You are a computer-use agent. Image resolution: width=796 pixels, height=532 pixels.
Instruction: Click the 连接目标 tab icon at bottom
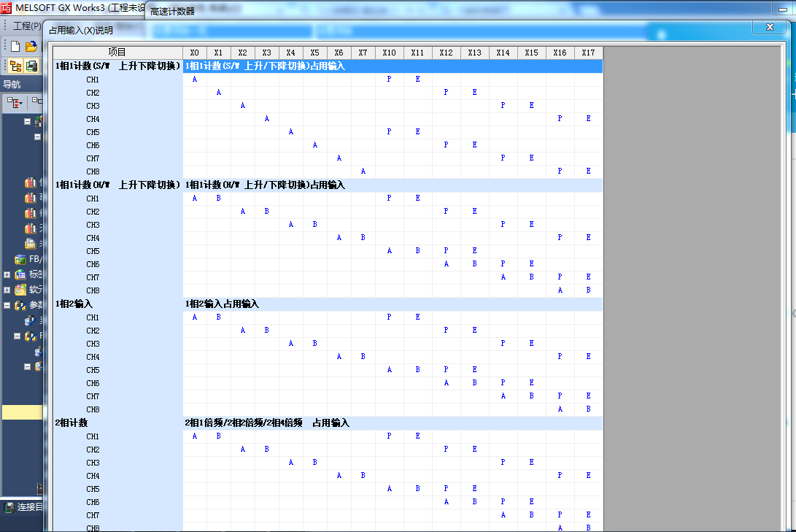9,507
